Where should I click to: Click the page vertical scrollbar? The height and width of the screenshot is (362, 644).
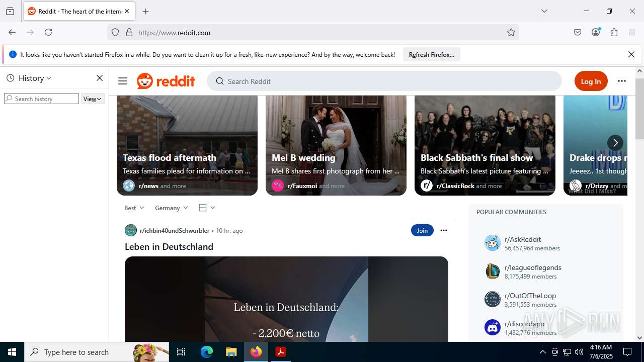click(x=639, y=109)
